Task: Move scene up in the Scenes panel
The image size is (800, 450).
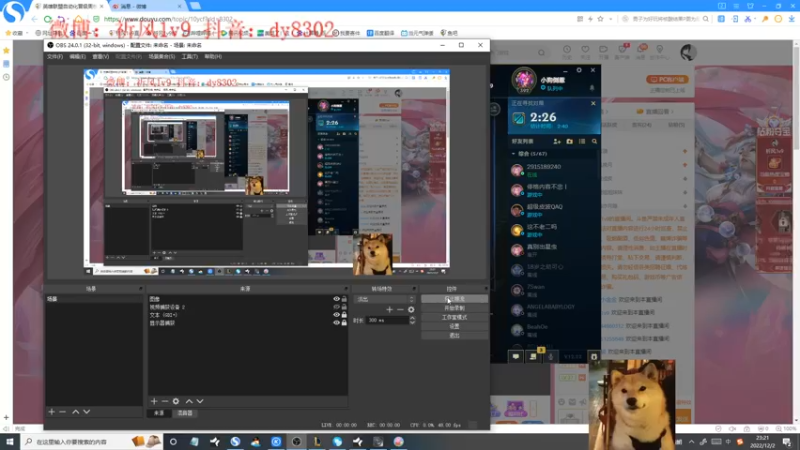Action: [76, 412]
